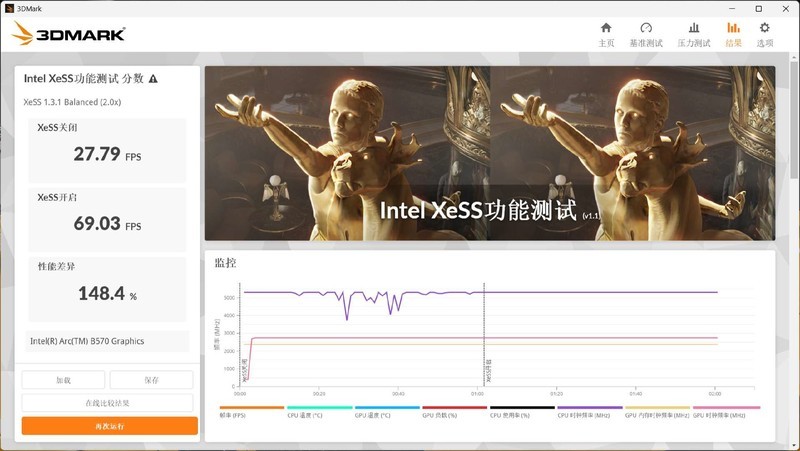Click the orange 再次运行 run again button
The width and height of the screenshot is (800, 451).
[x=110, y=426]
